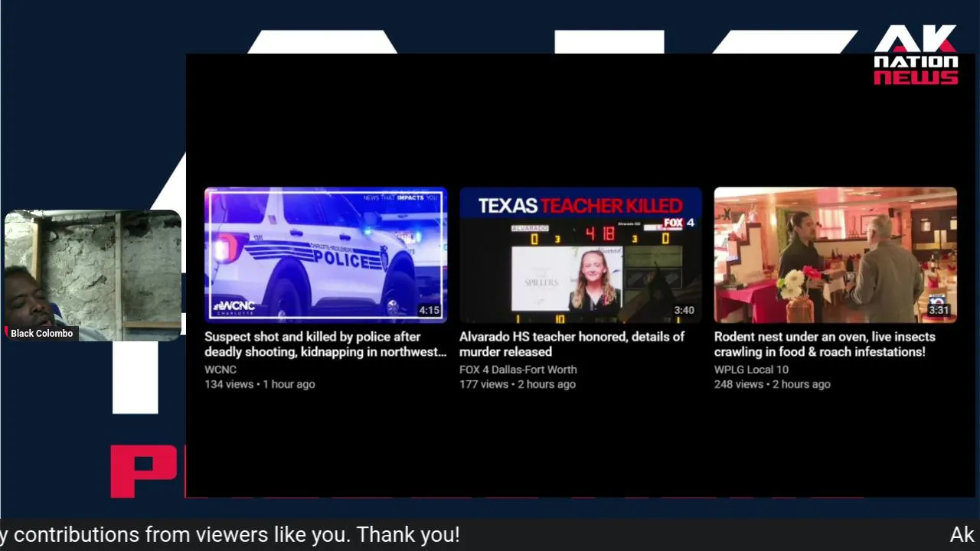The height and width of the screenshot is (551, 980).
Task: Click the Black Colombo name label
Action: 41,334
